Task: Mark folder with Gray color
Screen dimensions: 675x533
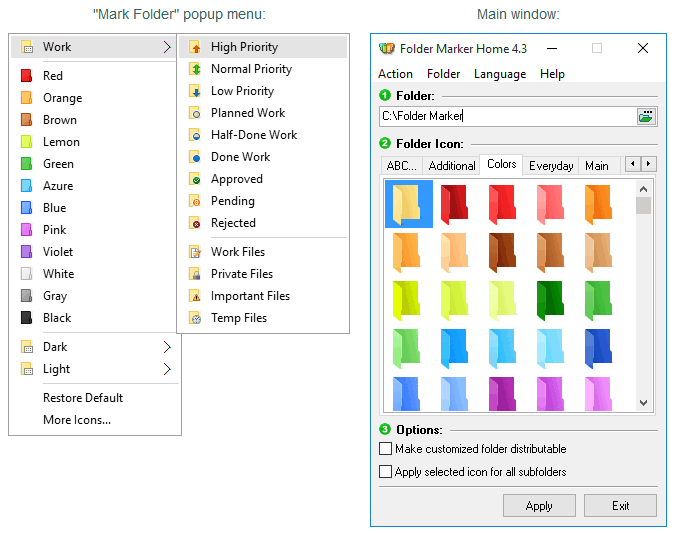Action: tap(94, 296)
